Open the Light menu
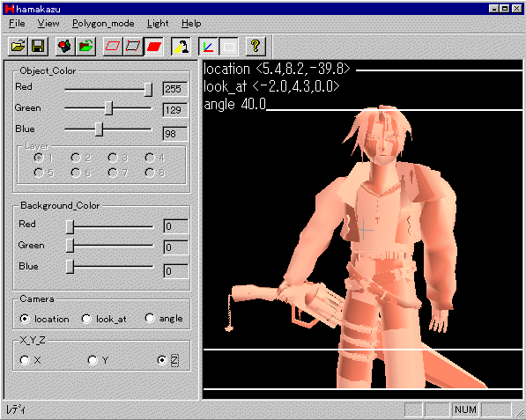This screenshot has width=526, height=420. [x=158, y=24]
